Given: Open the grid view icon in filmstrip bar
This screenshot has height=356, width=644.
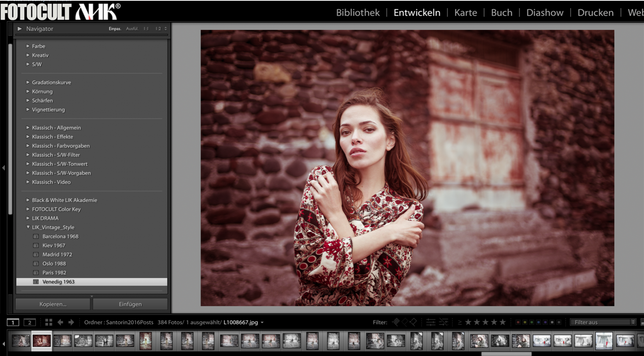Looking at the screenshot, I should tap(49, 322).
